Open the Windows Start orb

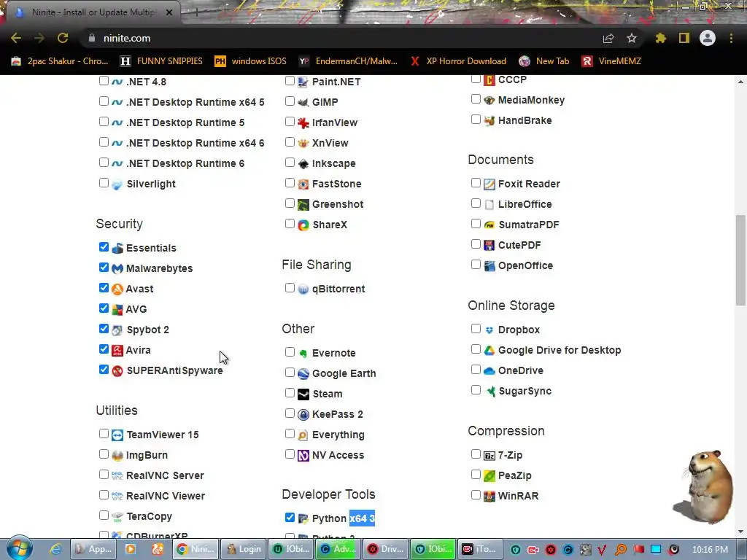click(x=19, y=548)
